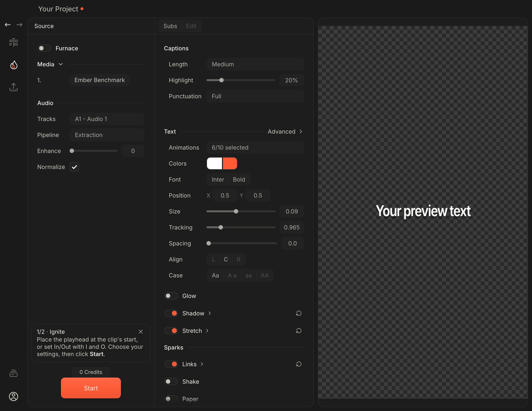Disable the Stretch toggle
The image size is (532, 411).
[x=171, y=331]
